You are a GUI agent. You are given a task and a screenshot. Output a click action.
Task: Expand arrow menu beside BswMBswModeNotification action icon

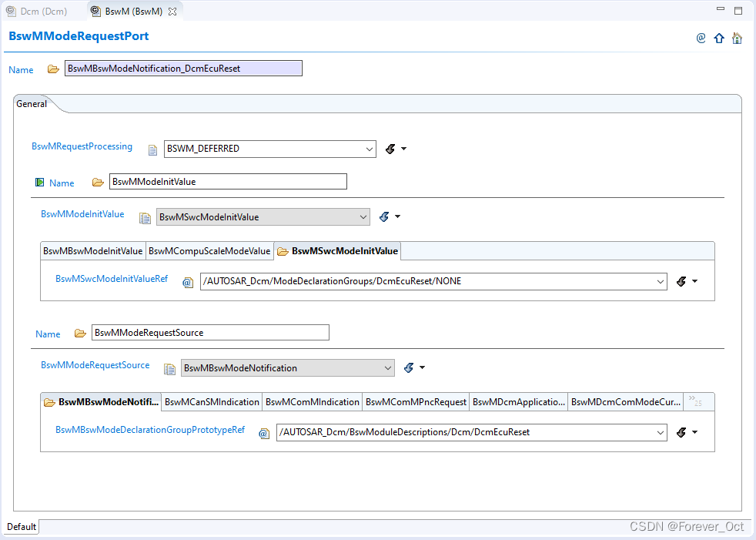tap(423, 367)
